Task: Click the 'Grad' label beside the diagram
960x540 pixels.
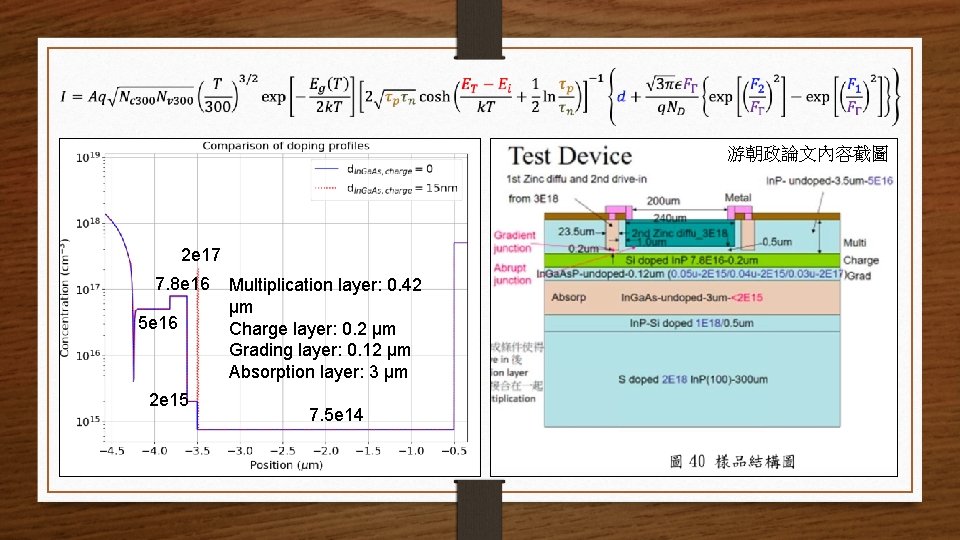Action: pos(859,276)
